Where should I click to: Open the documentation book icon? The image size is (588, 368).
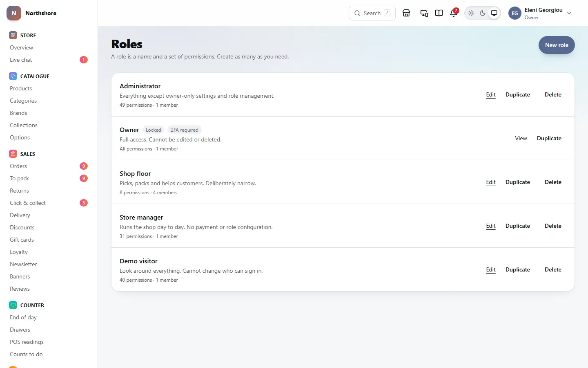click(x=439, y=13)
